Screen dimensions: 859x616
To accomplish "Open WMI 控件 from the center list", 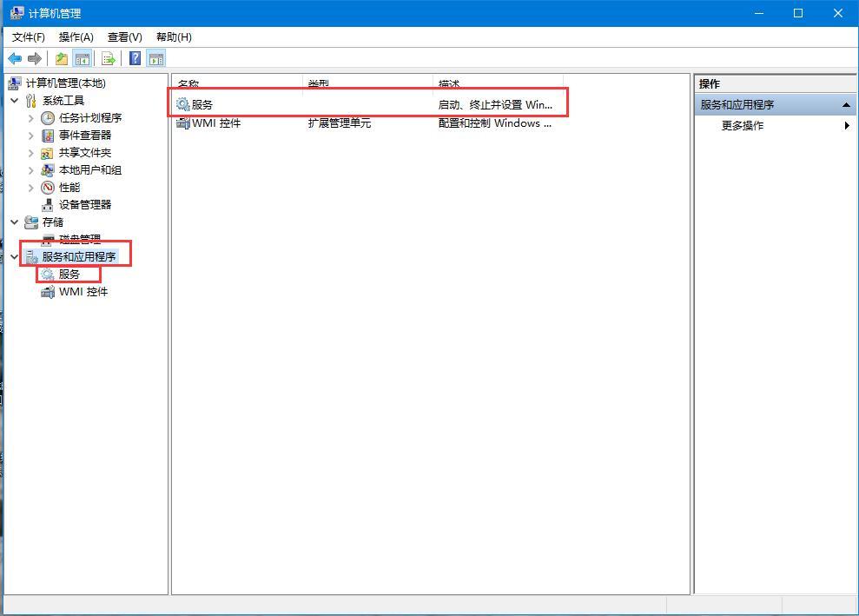I will tap(213, 123).
